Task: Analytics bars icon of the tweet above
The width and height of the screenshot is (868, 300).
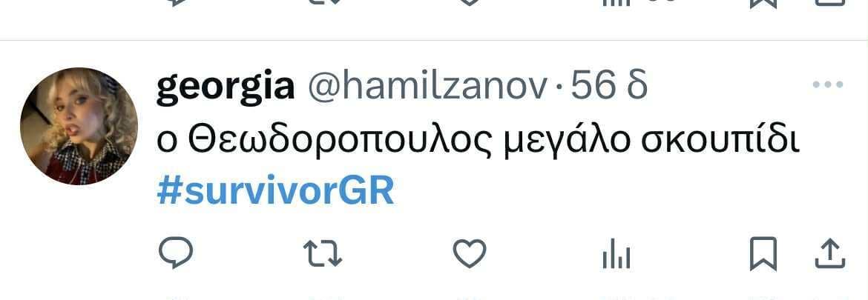Action: (x=616, y=2)
